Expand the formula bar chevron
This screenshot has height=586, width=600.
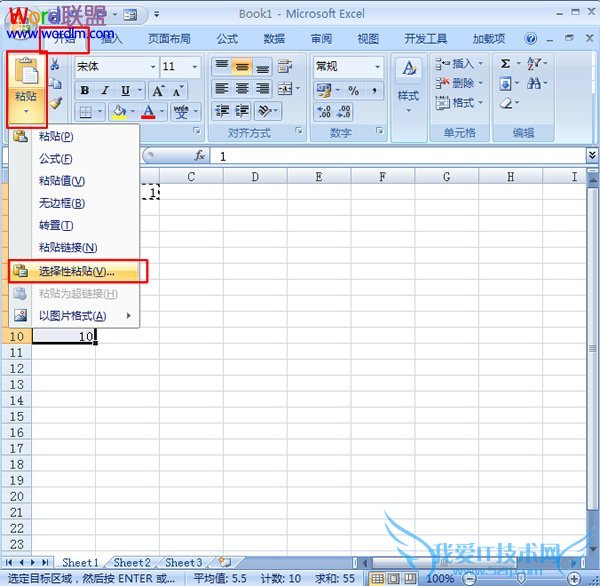click(x=592, y=155)
